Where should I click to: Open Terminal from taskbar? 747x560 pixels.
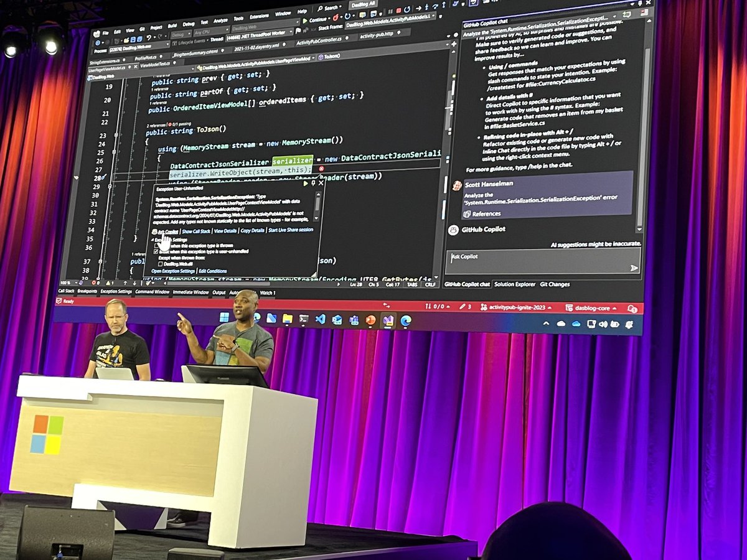coord(304,319)
